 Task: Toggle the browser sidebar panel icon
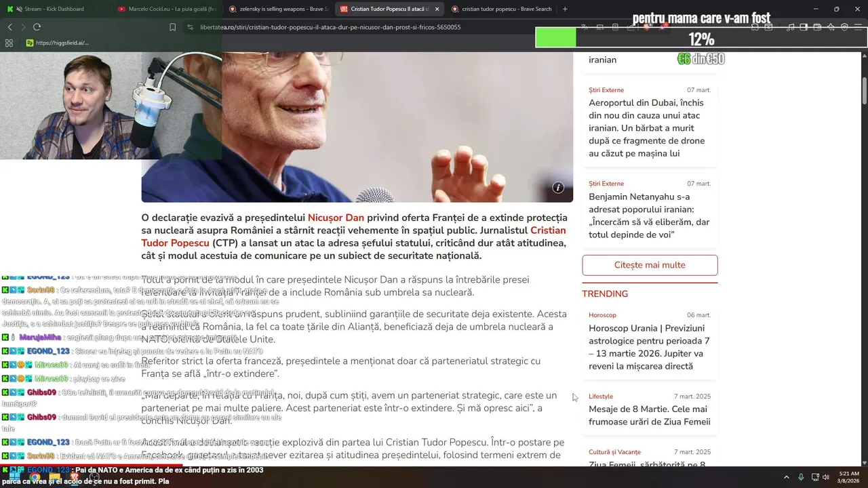pyautogui.click(x=804, y=27)
